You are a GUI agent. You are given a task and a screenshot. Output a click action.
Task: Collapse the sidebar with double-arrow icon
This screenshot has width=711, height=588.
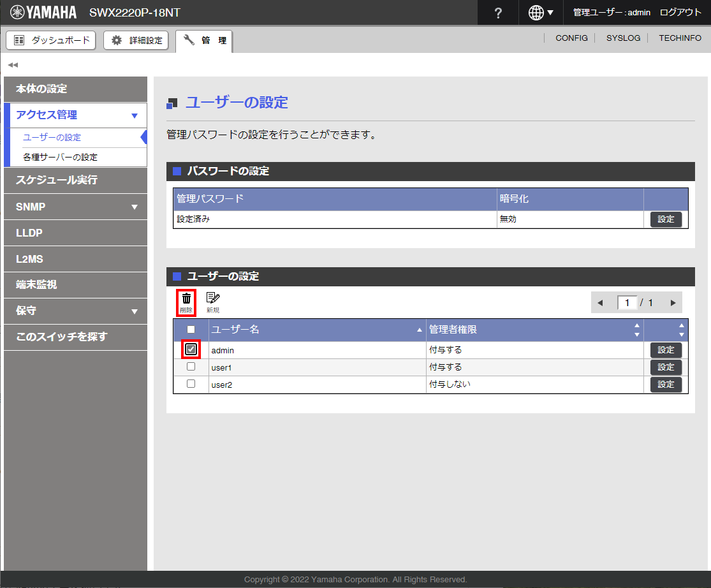(13, 65)
